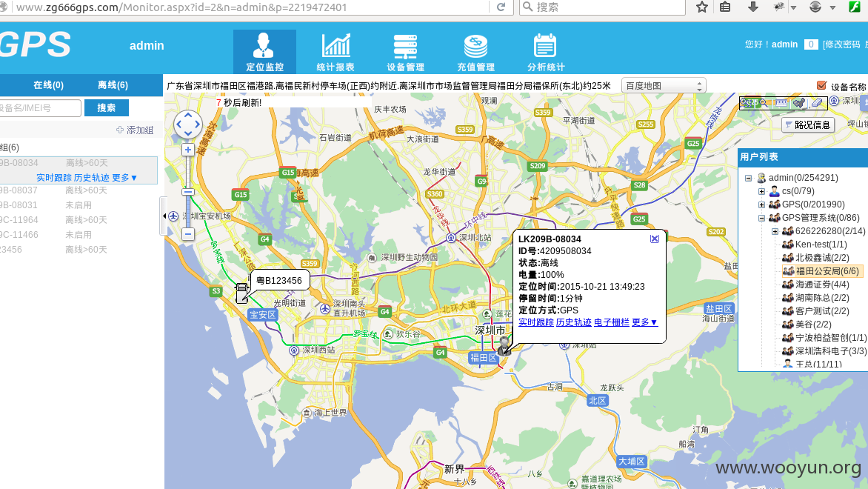The width and height of the screenshot is (868, 489).
Task: Select the ruler distance measuring tool
Action: tap(781, 102)
